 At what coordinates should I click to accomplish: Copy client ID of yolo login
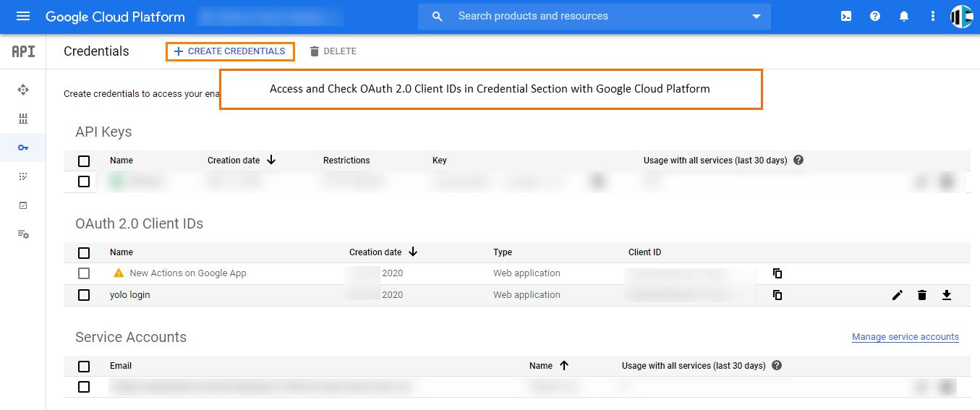777,295
